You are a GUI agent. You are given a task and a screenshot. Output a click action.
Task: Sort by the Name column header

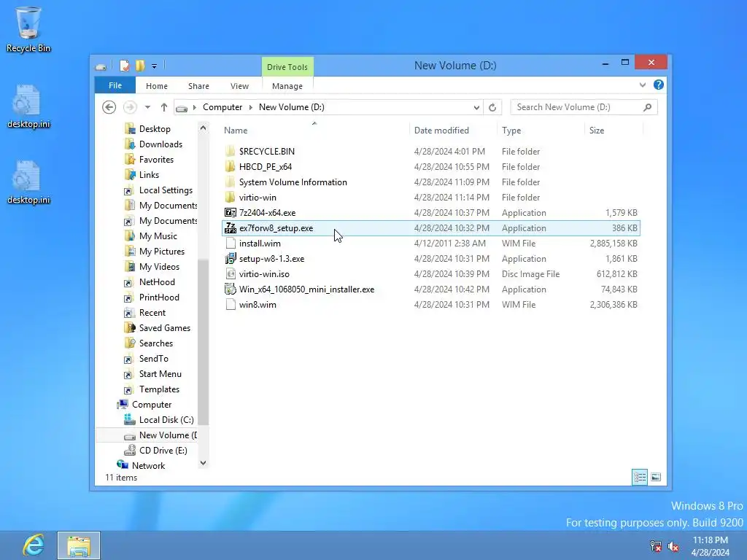[x=314, y=131]
